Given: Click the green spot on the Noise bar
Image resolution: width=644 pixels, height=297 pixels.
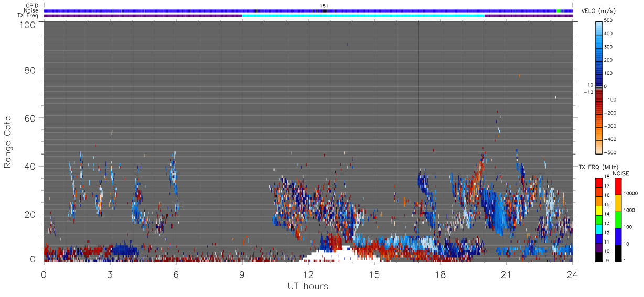Looking at the screenshot, I should pyautogui.click(x=558, y=10).
